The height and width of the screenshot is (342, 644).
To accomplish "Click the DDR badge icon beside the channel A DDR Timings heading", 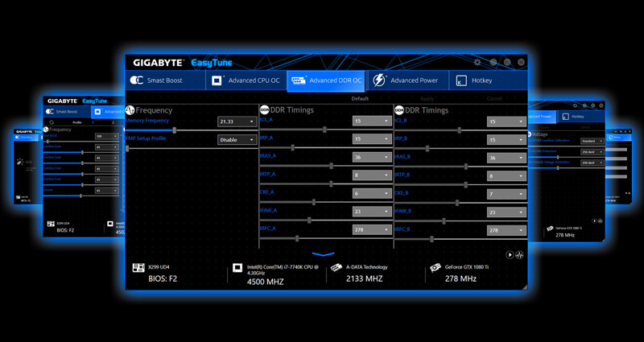I will (x=265, y=109).
